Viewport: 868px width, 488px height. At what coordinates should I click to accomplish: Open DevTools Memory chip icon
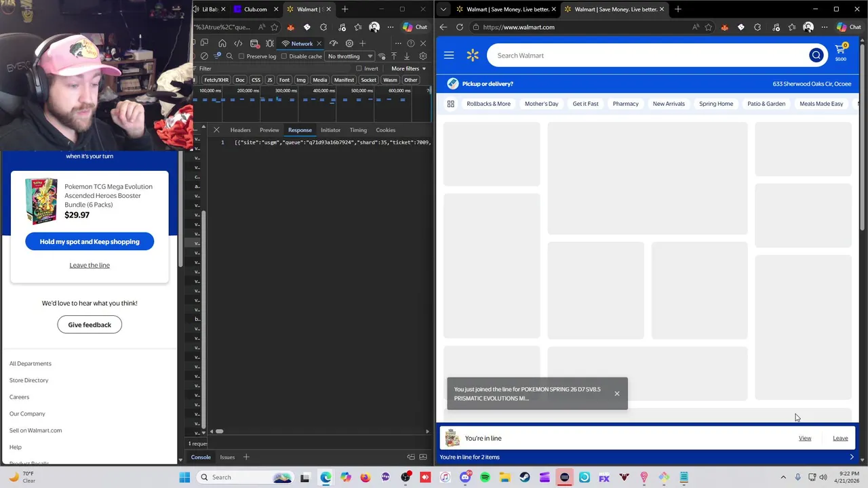[349, 43]
